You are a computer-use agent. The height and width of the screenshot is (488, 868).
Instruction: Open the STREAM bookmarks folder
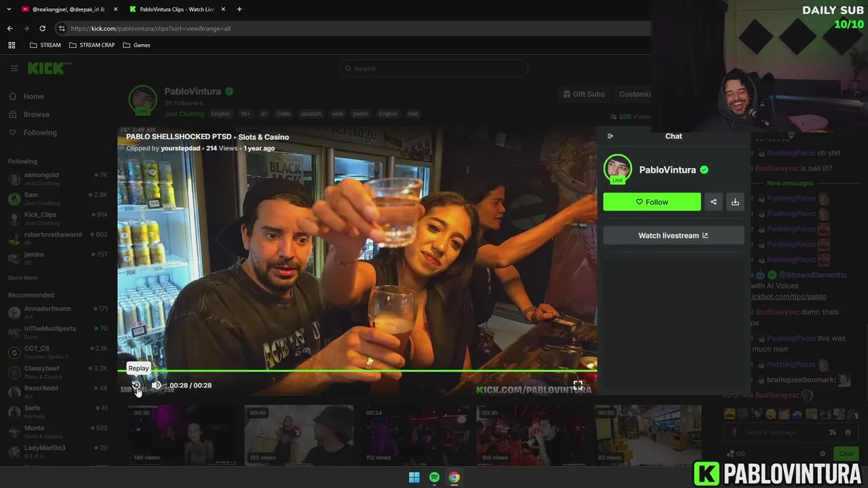pos(45,45)
